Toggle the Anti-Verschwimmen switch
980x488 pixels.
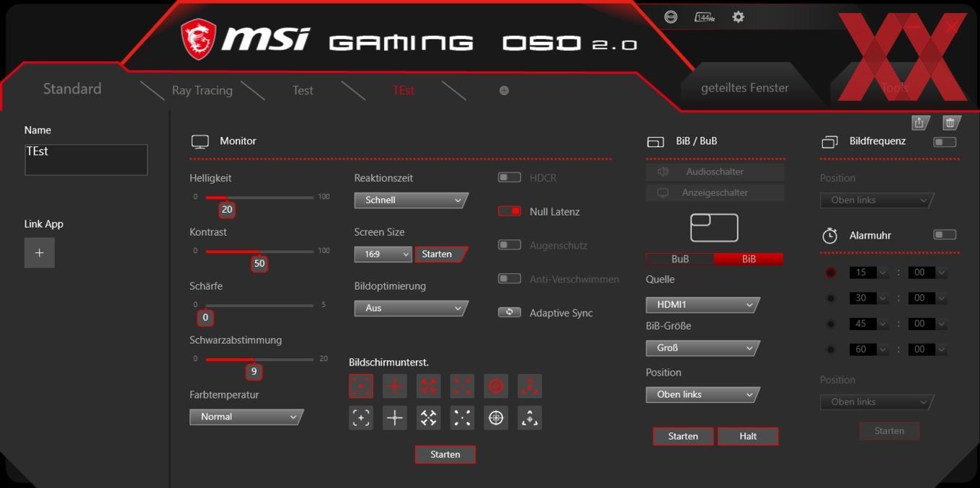tap(509, 279)
